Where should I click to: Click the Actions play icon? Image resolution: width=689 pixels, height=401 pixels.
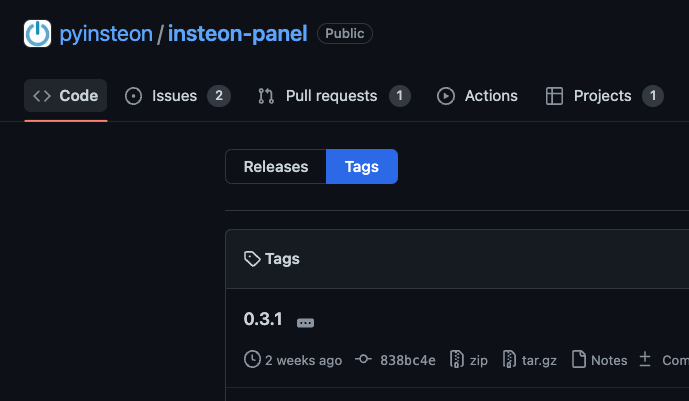[446, 96]
